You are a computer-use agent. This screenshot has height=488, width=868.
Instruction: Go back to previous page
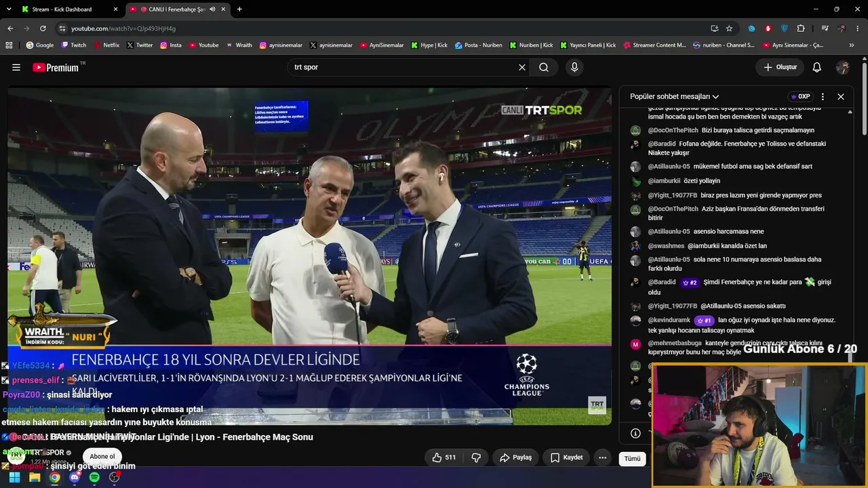click(x=10, y=28)
